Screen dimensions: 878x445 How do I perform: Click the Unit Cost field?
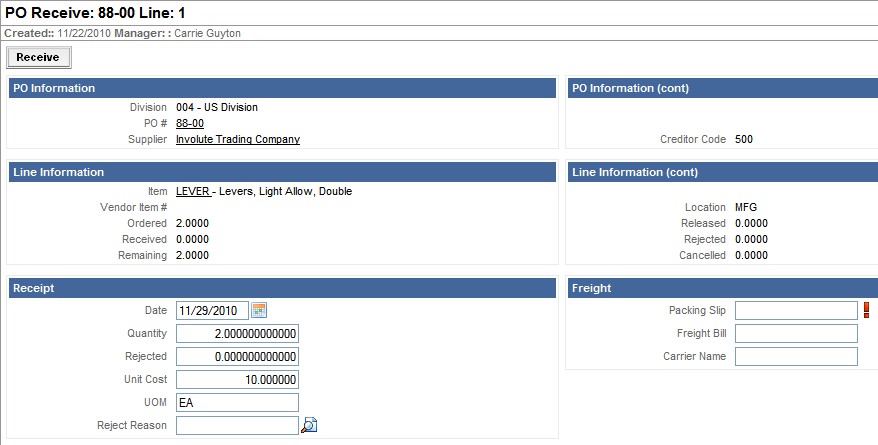(237, 379)
